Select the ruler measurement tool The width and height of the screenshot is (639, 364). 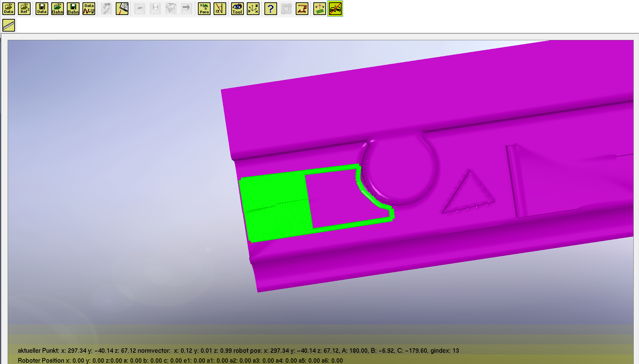click(x=9, y=25)
